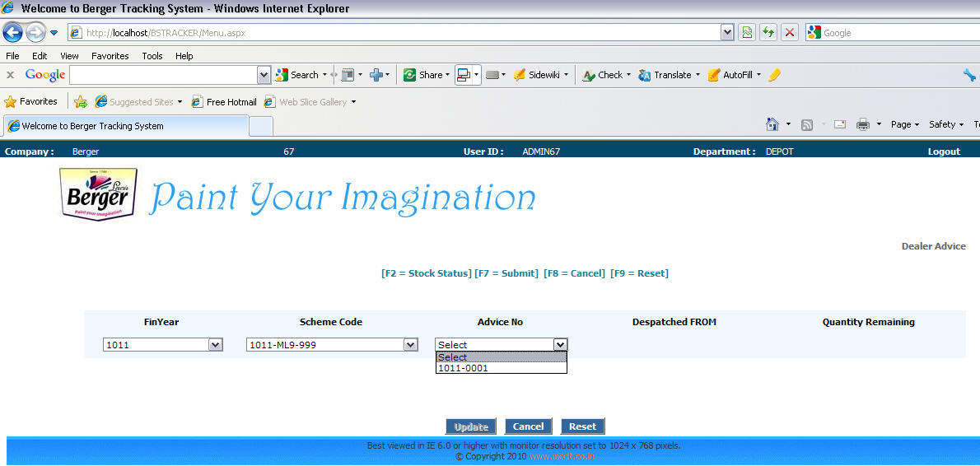Expand the address bar history dropdown arrow
Viewport: 980px width, 466px height.
727,33
